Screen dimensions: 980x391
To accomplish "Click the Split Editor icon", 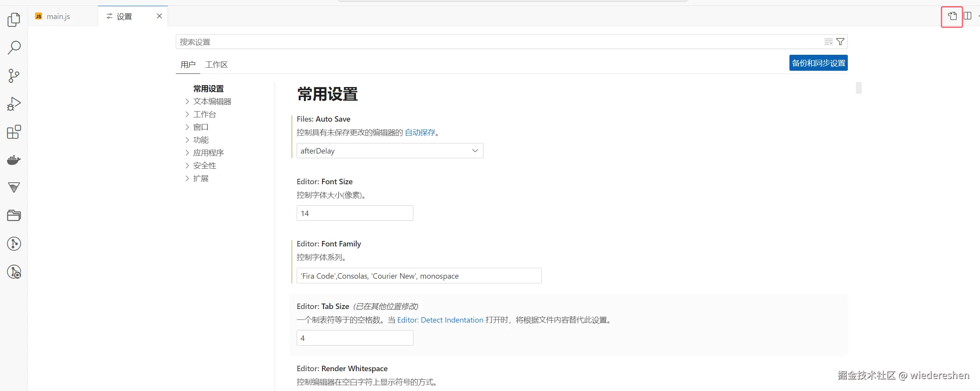I will 968,16.
